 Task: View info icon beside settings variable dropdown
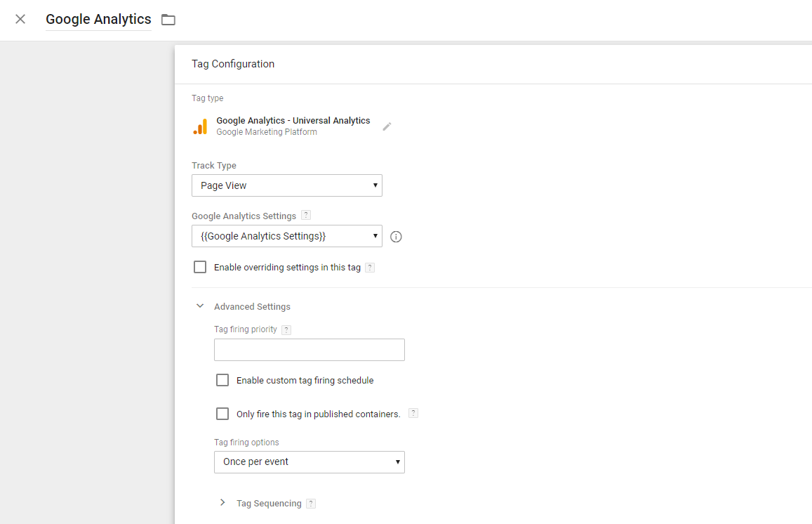396,237
